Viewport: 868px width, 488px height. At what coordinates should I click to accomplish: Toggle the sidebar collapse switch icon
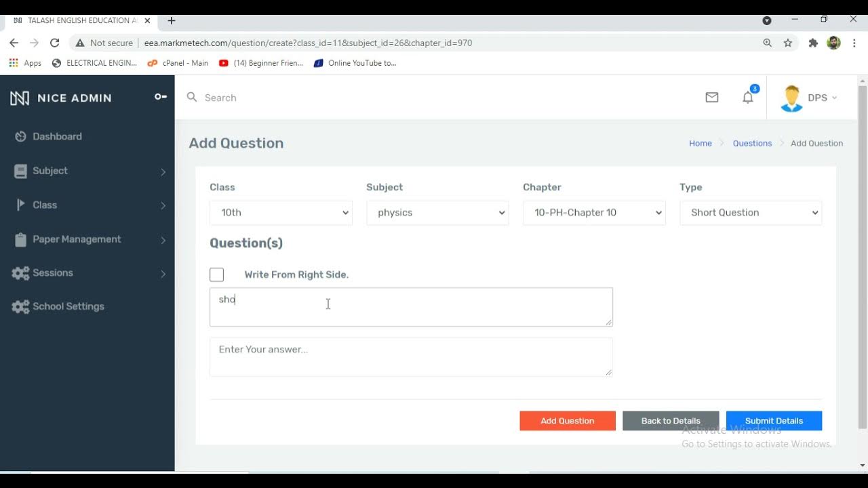pos(161,97)
